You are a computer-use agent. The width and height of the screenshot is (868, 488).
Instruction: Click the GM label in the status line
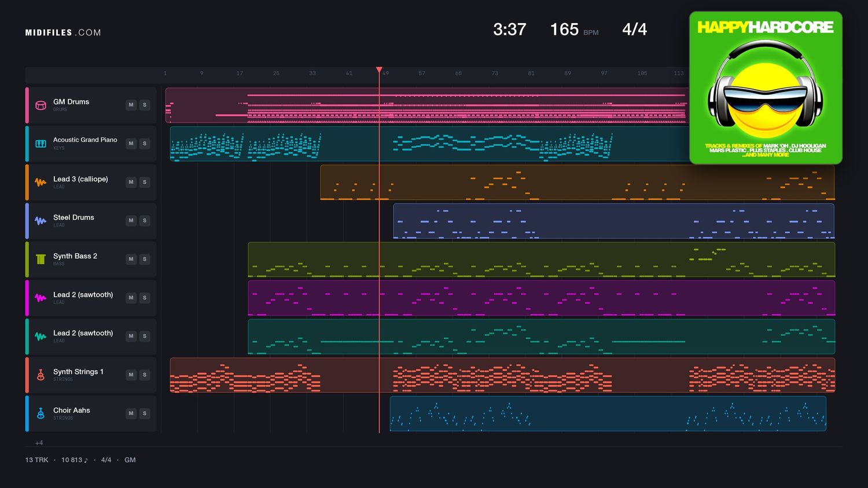130,460
